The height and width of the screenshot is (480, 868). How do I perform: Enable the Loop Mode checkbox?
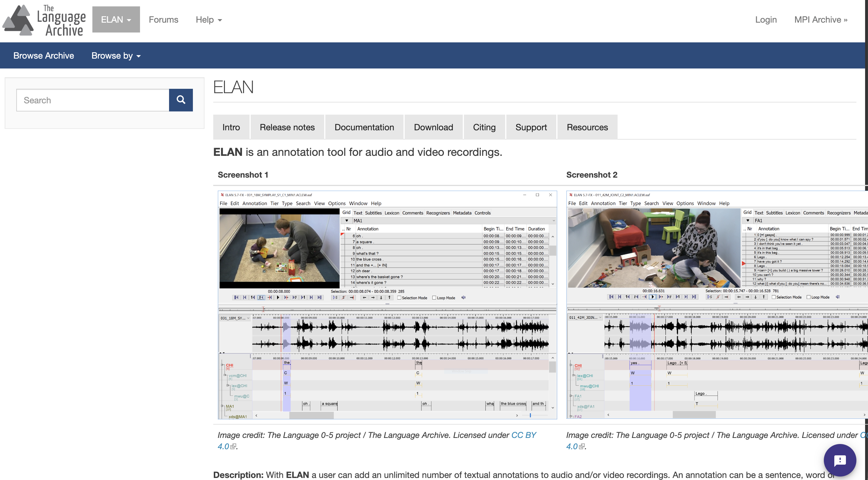pyautogui.click(x=434, y=297)
